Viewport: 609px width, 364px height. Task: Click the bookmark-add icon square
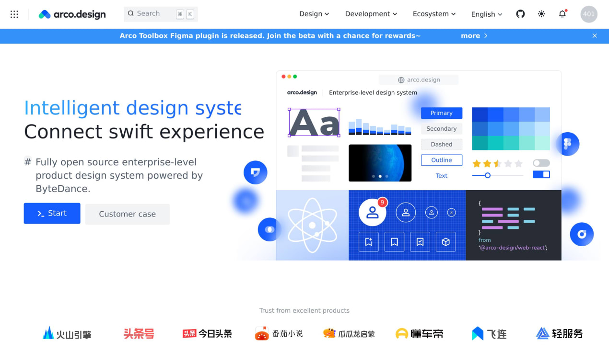click(x=369, y=242)
